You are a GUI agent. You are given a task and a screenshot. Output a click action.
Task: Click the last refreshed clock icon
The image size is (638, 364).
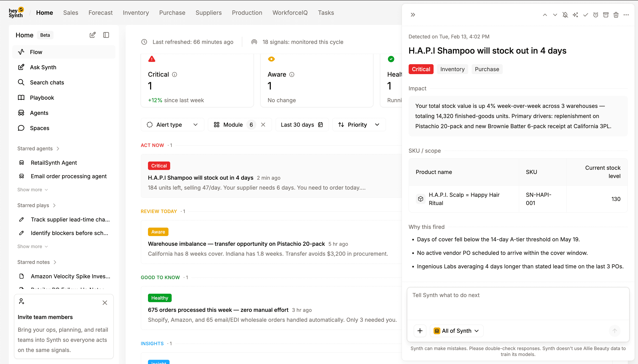coord(144,42)
